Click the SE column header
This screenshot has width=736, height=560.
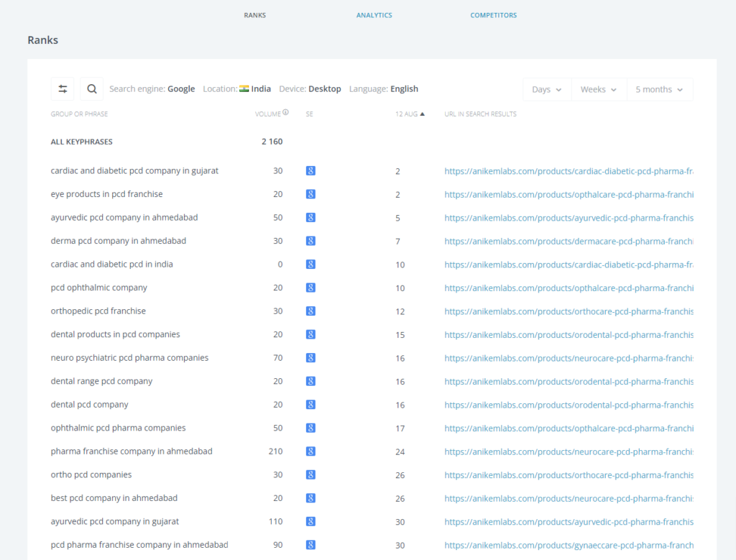[x=309, y=114]
